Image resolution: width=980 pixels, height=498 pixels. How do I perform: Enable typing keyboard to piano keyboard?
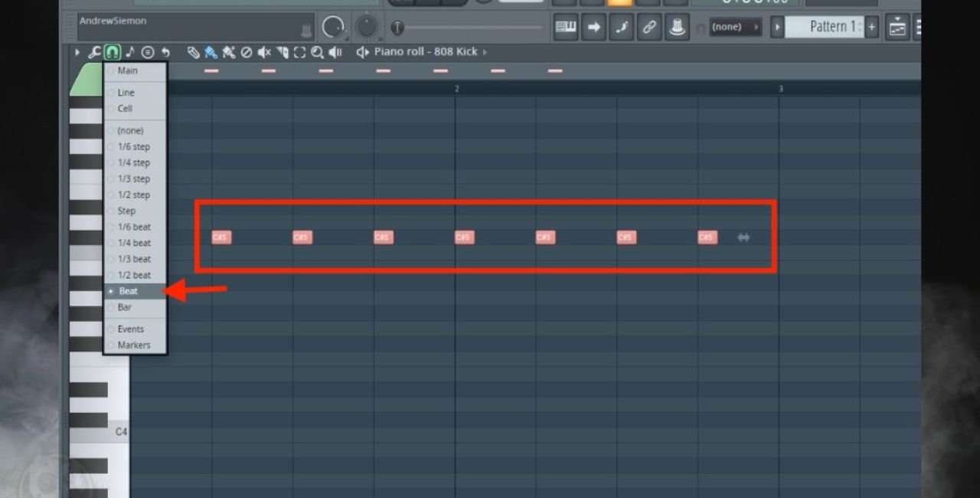(565, 26)
